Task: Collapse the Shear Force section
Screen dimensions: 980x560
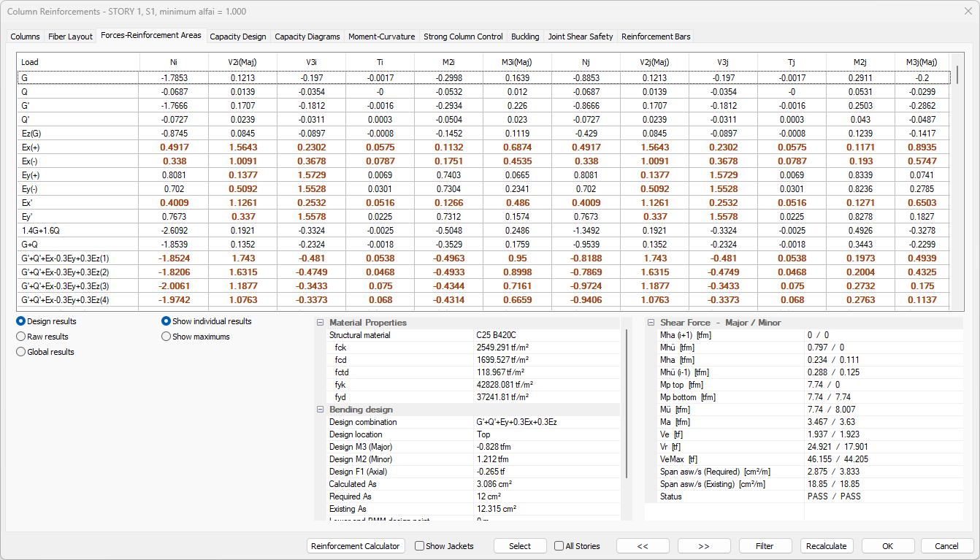Action: click(x=651, y=323)
